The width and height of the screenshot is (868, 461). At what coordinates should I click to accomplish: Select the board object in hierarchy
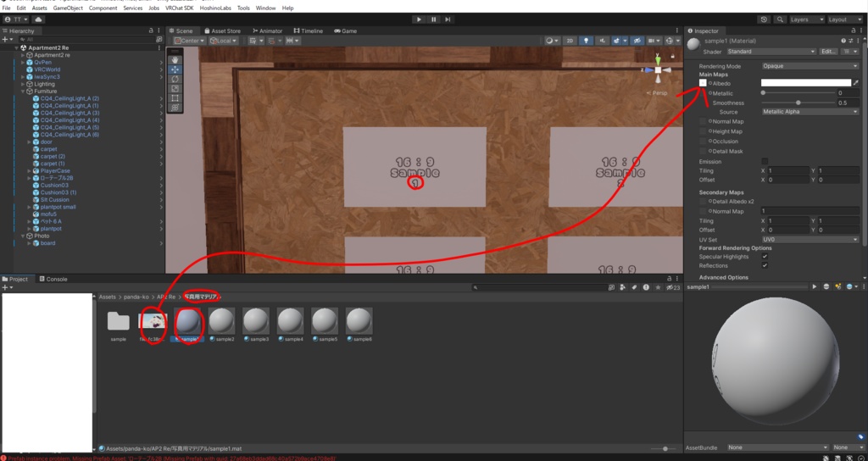click(x=47, y=243)
